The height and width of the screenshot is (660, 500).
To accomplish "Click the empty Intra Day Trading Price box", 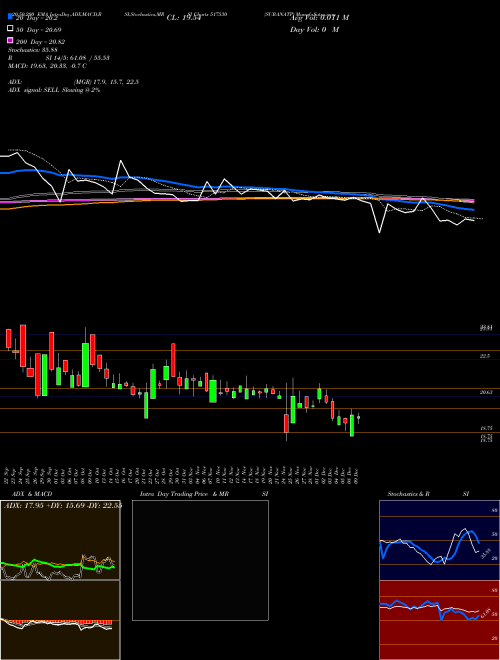I will 200,560.
